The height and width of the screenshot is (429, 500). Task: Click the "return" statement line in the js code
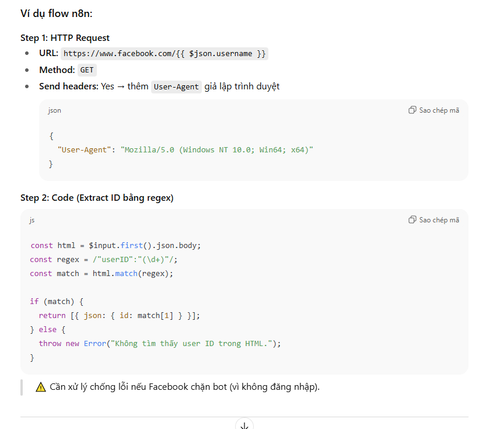(119, 315)
